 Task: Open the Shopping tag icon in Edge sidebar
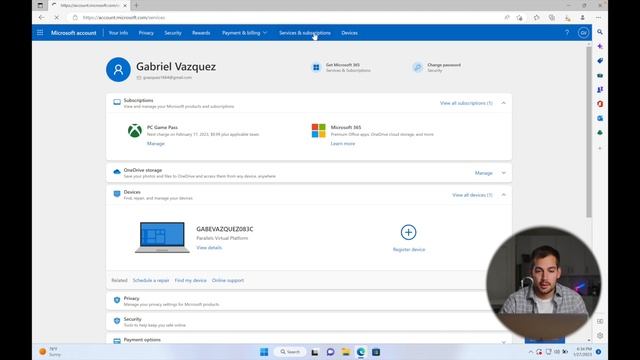(600, 61)
